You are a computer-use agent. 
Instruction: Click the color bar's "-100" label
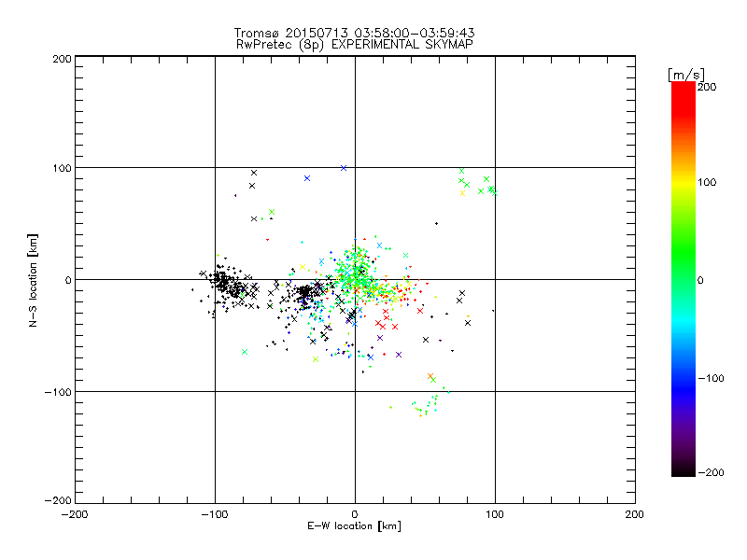[711, 378]
